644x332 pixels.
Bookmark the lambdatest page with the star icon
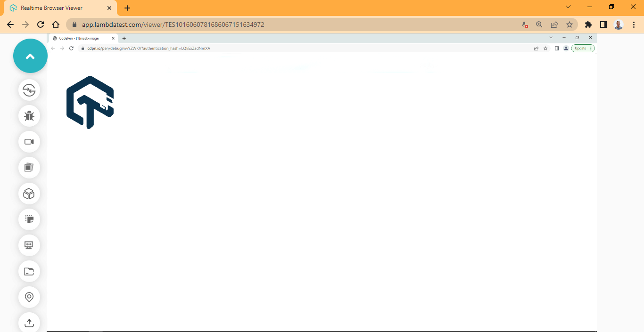coord(570,24)
